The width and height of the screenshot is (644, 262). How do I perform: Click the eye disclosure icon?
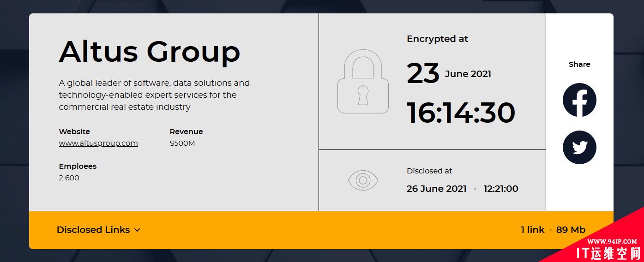coord(363,180)
